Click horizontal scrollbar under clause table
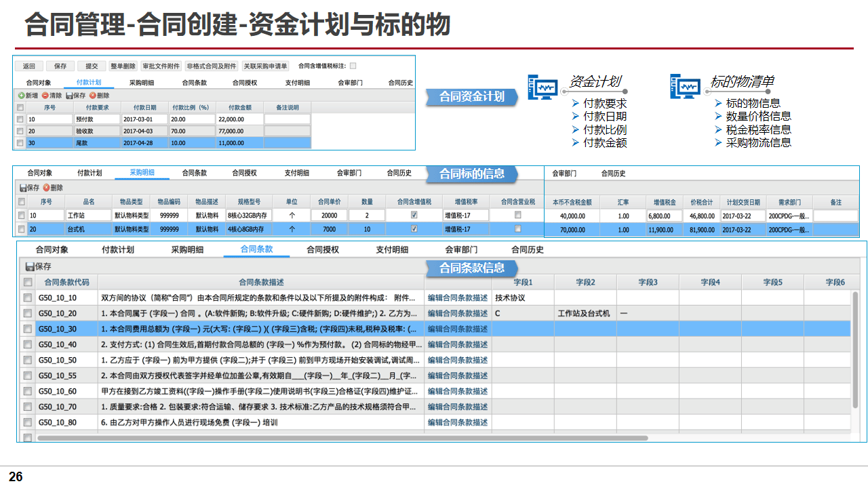The width and height of the screenshot is (868, 488). 342,438
